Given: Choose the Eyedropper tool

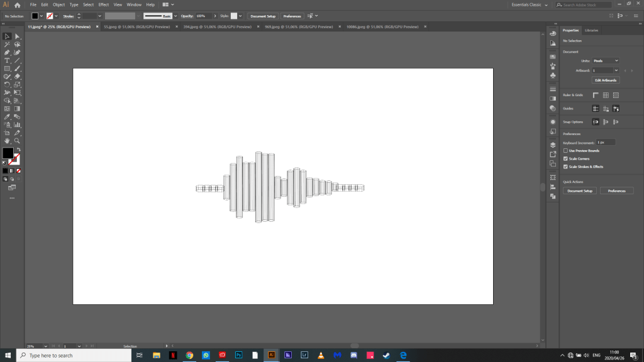Looking at the screenshot, I should coord(7,117).
